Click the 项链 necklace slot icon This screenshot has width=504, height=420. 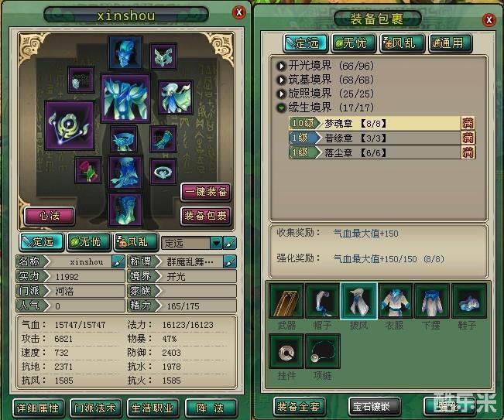click(x=322, y=351)
